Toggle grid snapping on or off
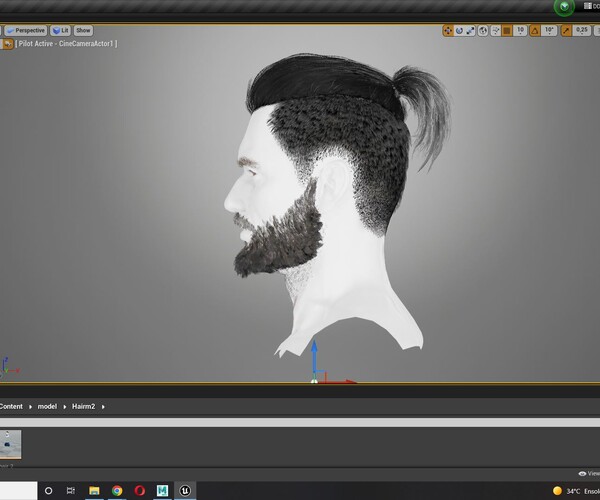This screenshot has width=600, height=500. click(507, 31)
